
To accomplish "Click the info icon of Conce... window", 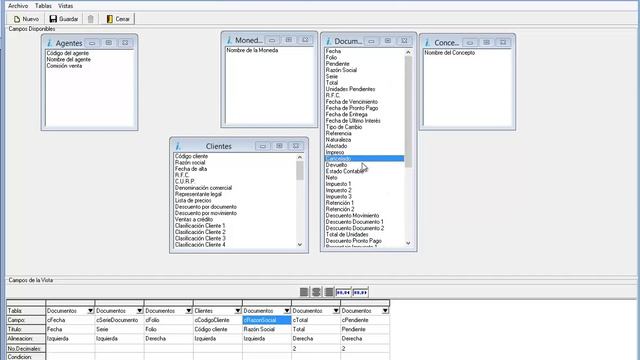I will 427,42.
